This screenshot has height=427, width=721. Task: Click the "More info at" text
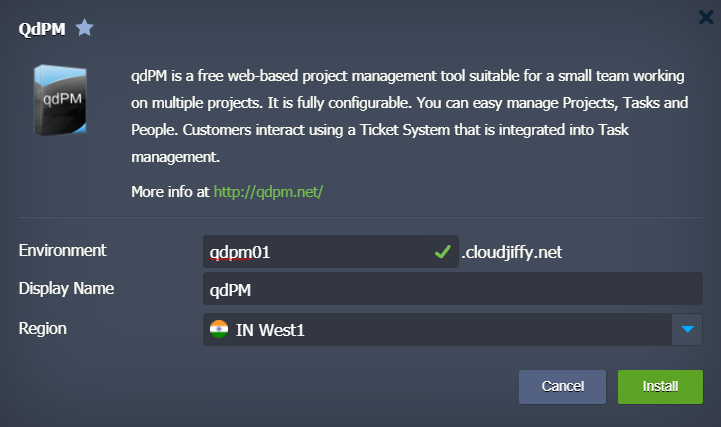click(170, 190)
